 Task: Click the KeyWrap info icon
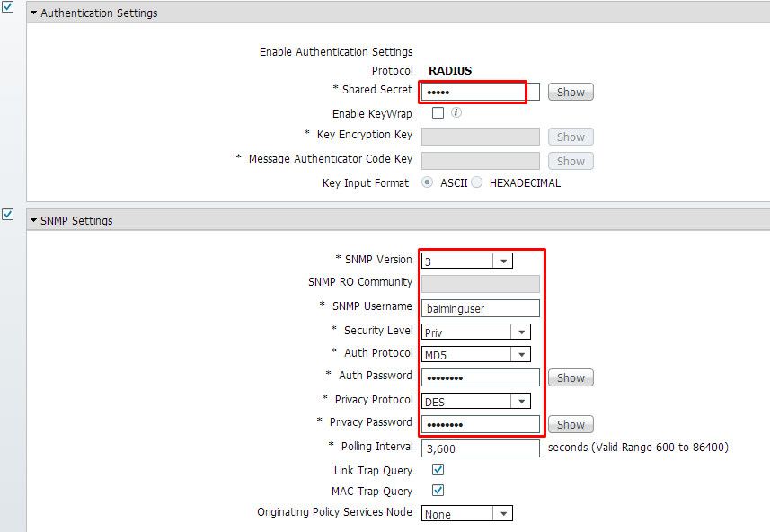456,112
